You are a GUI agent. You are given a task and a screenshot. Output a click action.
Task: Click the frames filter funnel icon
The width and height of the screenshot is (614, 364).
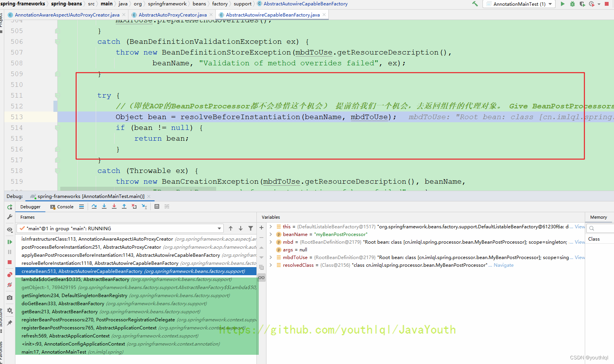(251, 228)
